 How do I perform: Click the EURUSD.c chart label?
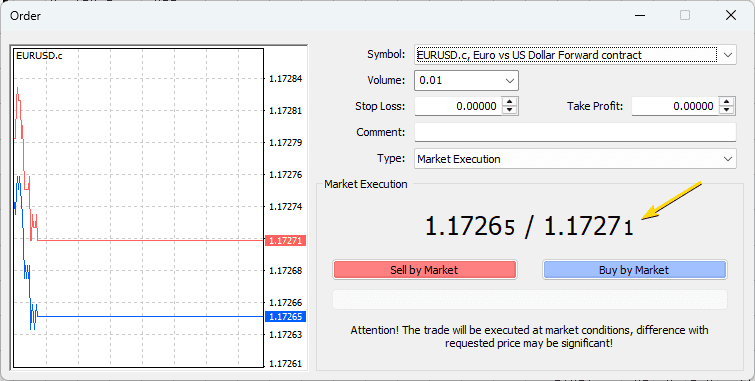click(x=39, y=56)
